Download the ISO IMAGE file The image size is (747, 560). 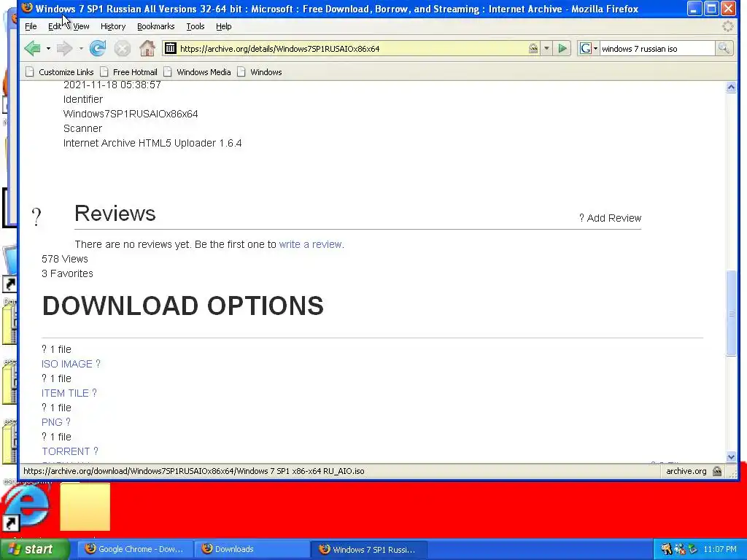(x=71, y=364)
